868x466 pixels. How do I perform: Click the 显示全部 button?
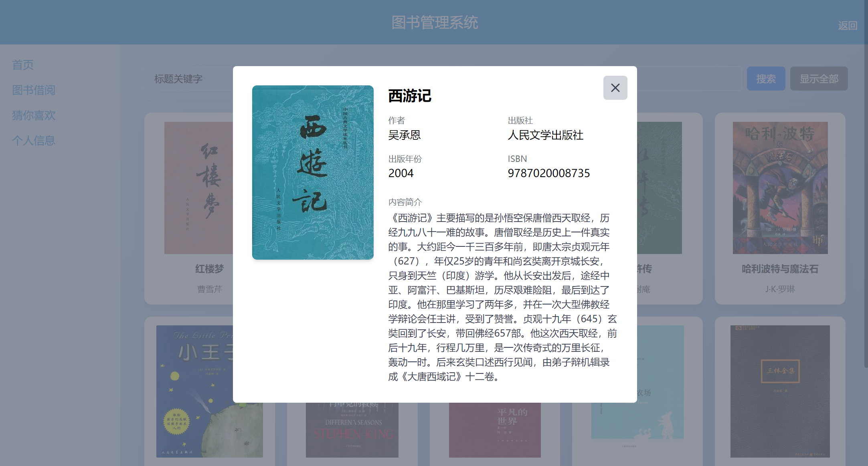click(819, 79)
